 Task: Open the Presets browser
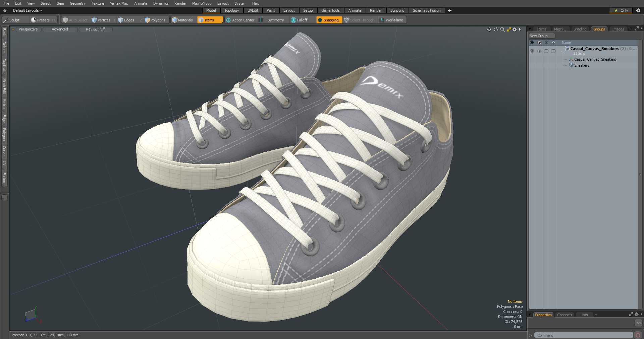(44, 20)
